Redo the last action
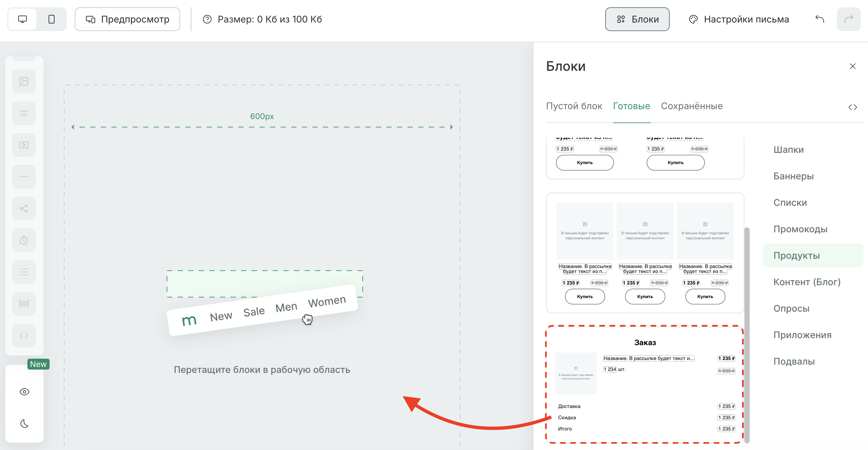This screenshot has width=868, height=450. (849, 19)
